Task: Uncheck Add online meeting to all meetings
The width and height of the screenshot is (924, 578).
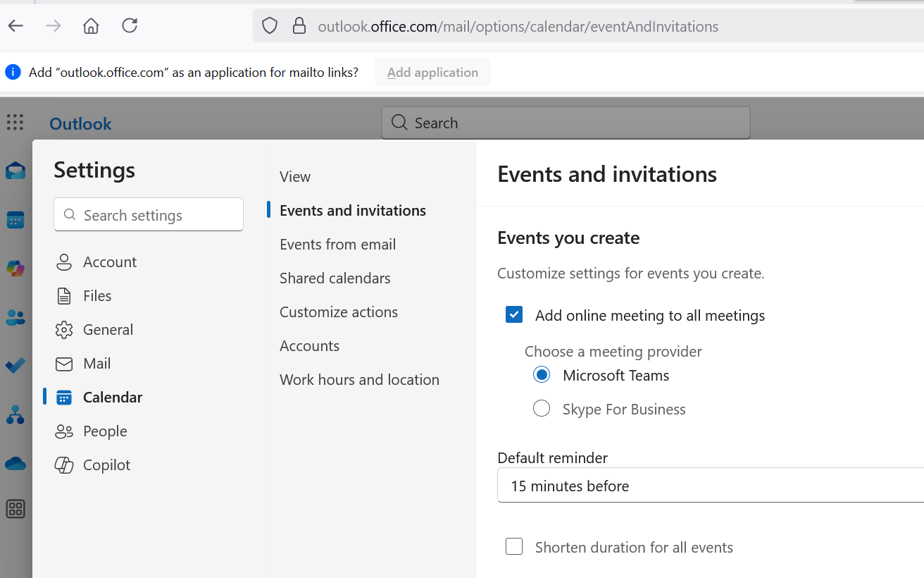Action: point(514,315)
